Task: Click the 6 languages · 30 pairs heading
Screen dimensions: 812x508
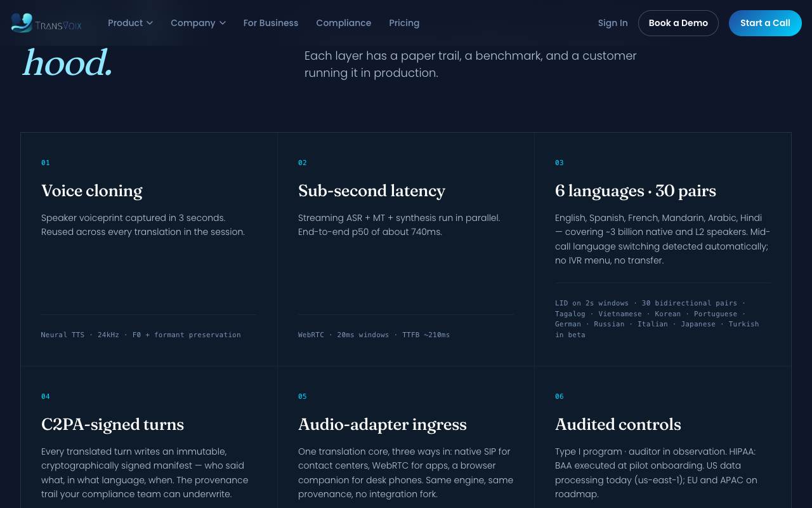Action: [636, 190]
